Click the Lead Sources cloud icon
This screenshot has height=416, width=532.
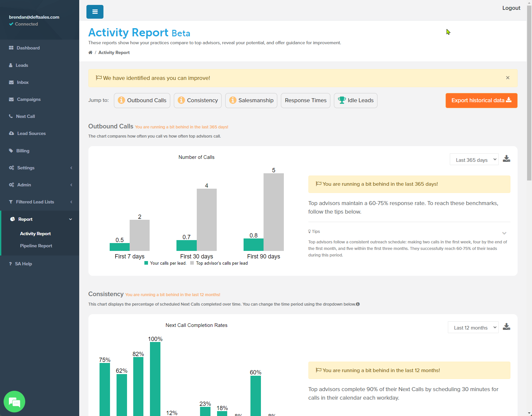[11, 133]
